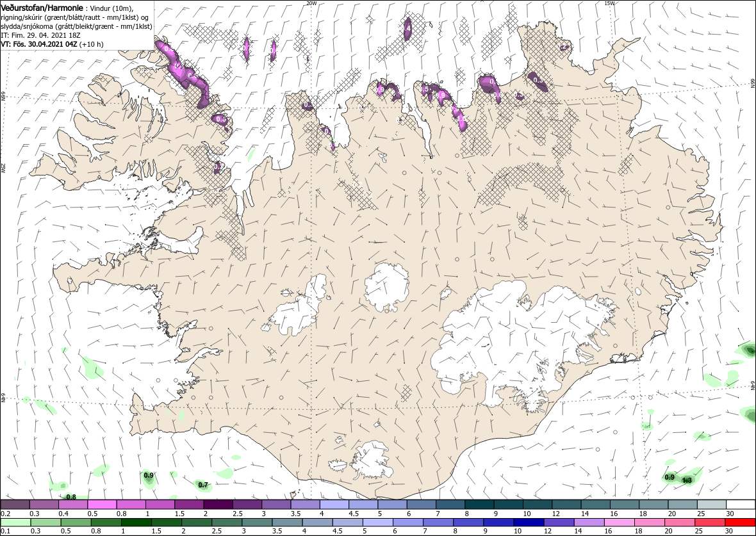Select the bright pink 0.5 swatch in snow legend
Image resolution: width=756 pixels, height=536 pixels.
coord(103,505)
